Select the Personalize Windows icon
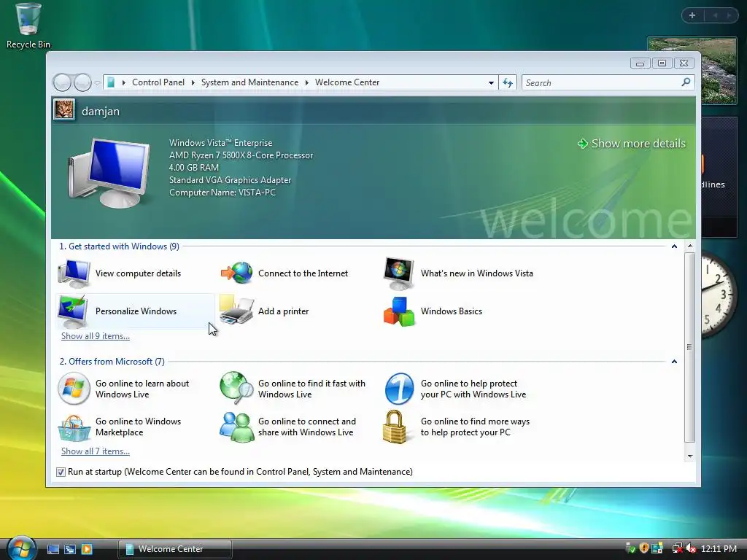 tap(72, 311)
